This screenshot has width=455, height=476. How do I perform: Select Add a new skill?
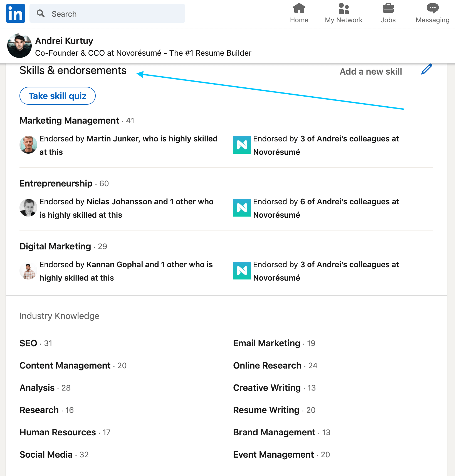click(371, 72)
